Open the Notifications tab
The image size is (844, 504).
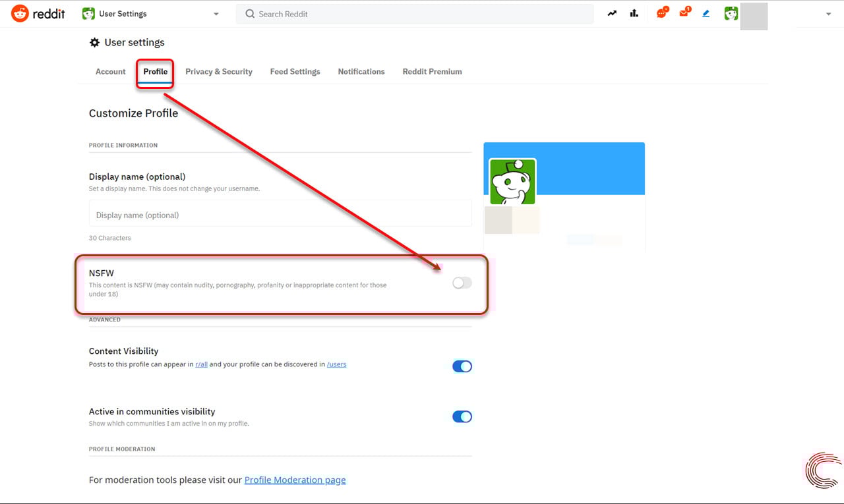tap(361, 71)
